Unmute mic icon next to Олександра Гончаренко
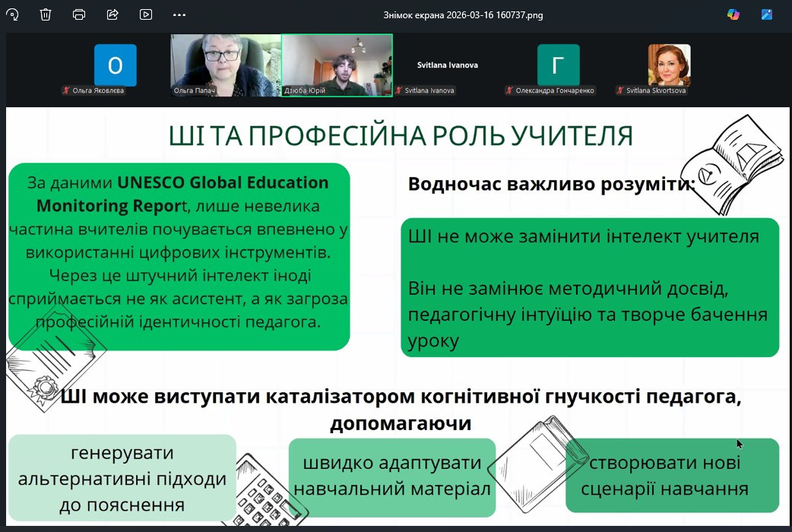This screenshot has height=532, width=792. (509, 90)
